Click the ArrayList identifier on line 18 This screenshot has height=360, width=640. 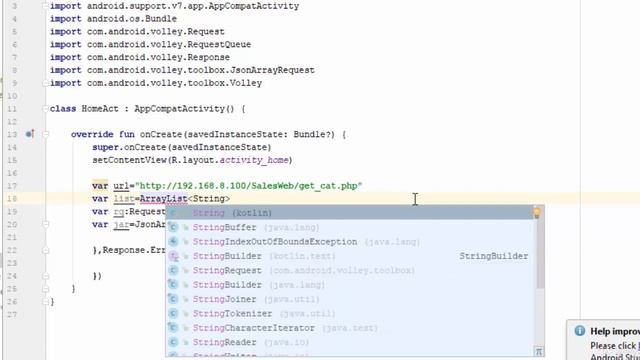click(163, 199)
